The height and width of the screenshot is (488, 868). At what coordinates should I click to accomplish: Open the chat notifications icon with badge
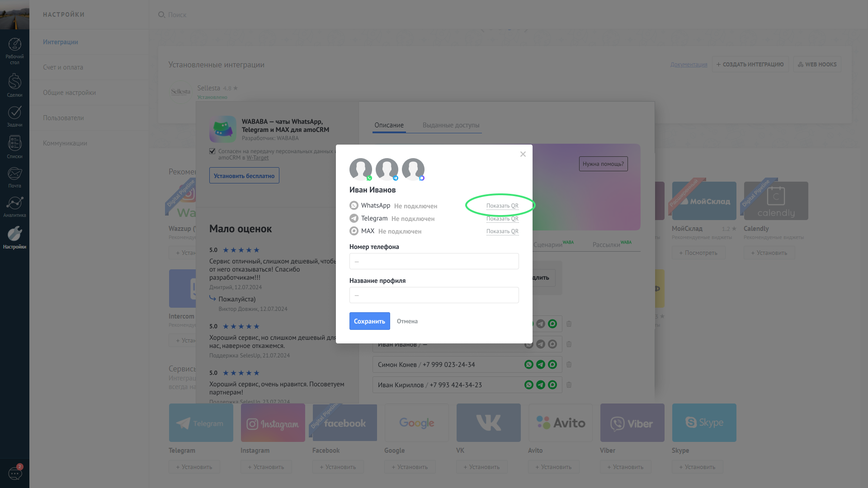pyautogui.click(x=15, y=473)
